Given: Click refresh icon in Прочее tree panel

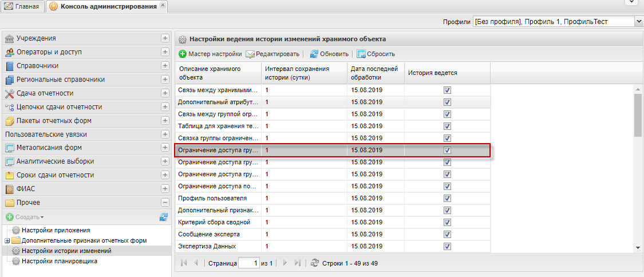Looking at the screenshot, I should click(x=164, y=217).
